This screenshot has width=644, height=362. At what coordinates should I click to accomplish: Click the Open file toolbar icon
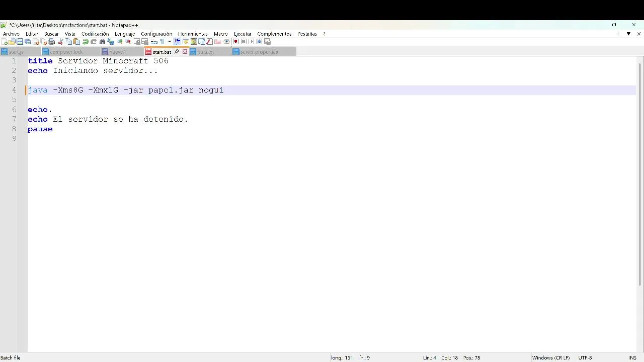pyautogui.click(x=12, y=42)
